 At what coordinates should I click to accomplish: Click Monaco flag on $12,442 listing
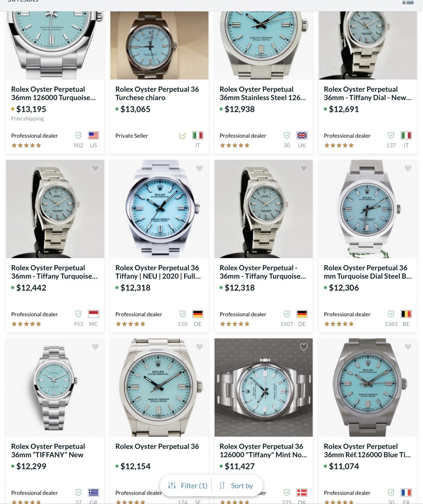point(93,314)
